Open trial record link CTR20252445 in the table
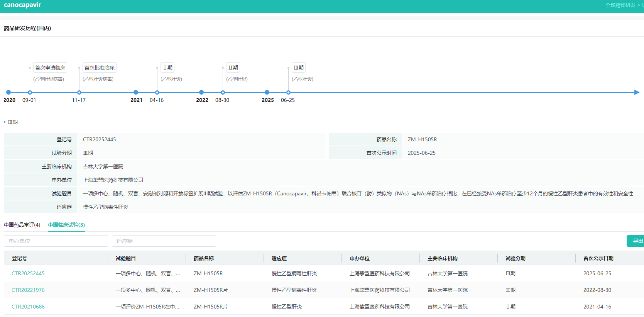Screen dimensions: 644x317 click(28, 273)
